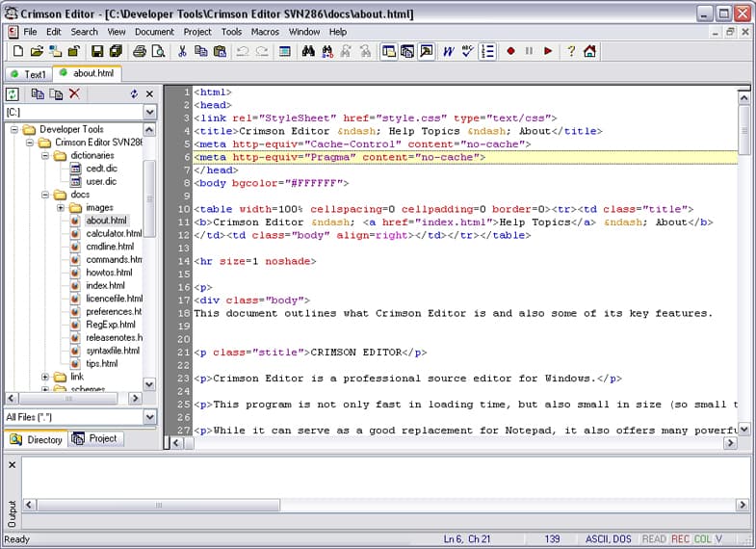Collapse the dictionaries folder
The height and width of the screenshot is (549, 756).
tap(45, 155)
